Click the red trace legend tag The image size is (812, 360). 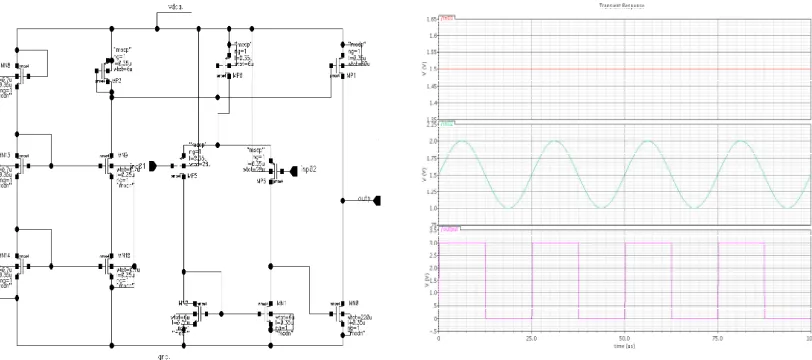point(447,18)
